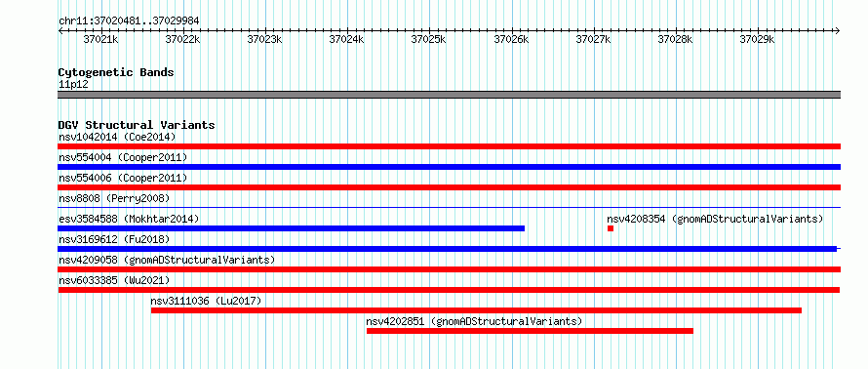The image size is (868, 369).
Task: Open nsv4209058 (gnomADStructuralVariants) label
Action: click(167, 260)
